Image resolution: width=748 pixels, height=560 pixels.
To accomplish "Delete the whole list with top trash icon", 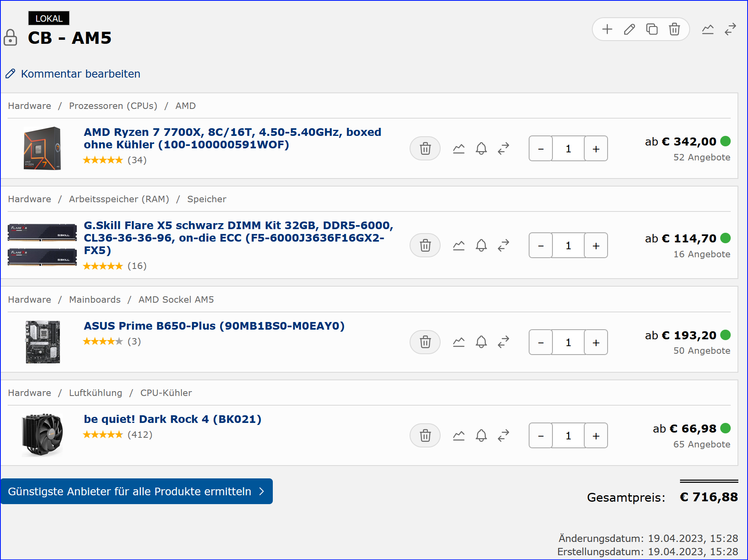I will [674, 29].
